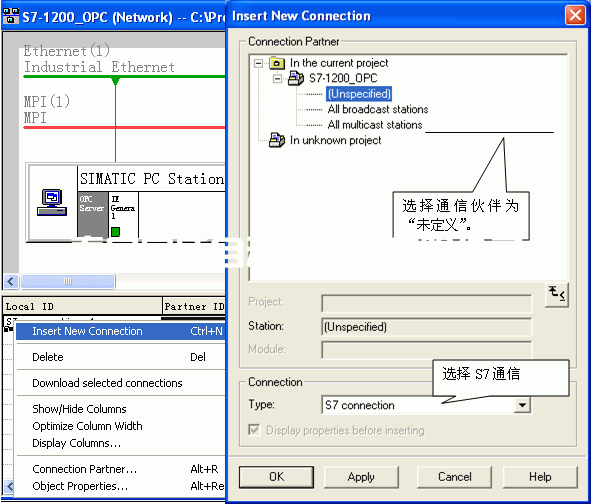Image resolution: width=591 pixels, height=504 pixels.
Task: Select the IE General module slot
Action: [x=123, y=214]
